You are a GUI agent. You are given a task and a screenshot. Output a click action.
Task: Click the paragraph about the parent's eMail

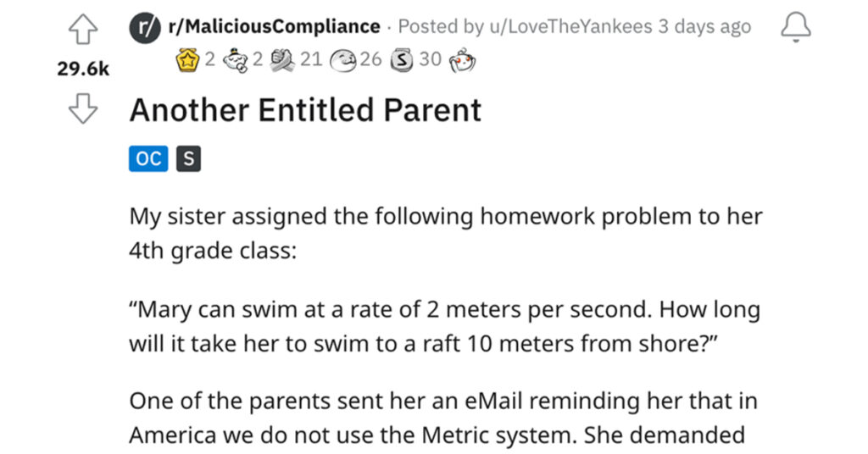click(x=443, y=418)
